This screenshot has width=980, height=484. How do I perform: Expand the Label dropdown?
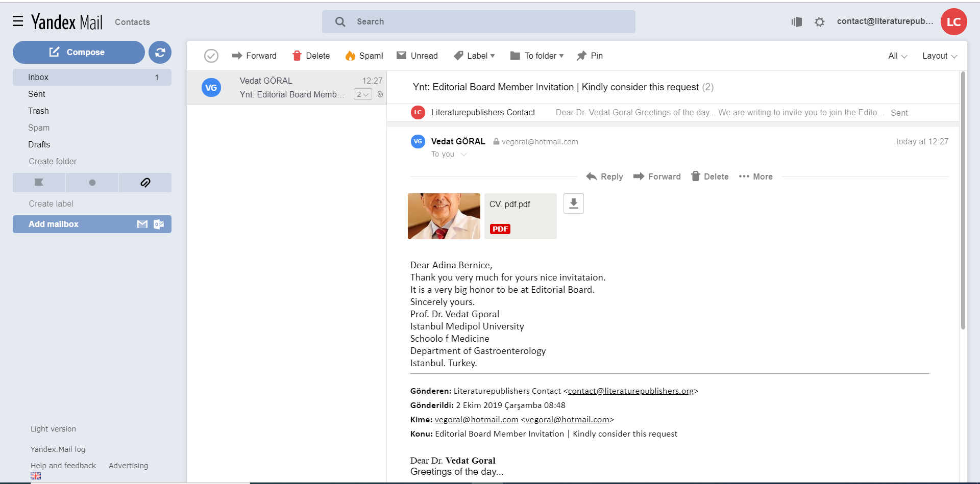click(x=474, y=56)
